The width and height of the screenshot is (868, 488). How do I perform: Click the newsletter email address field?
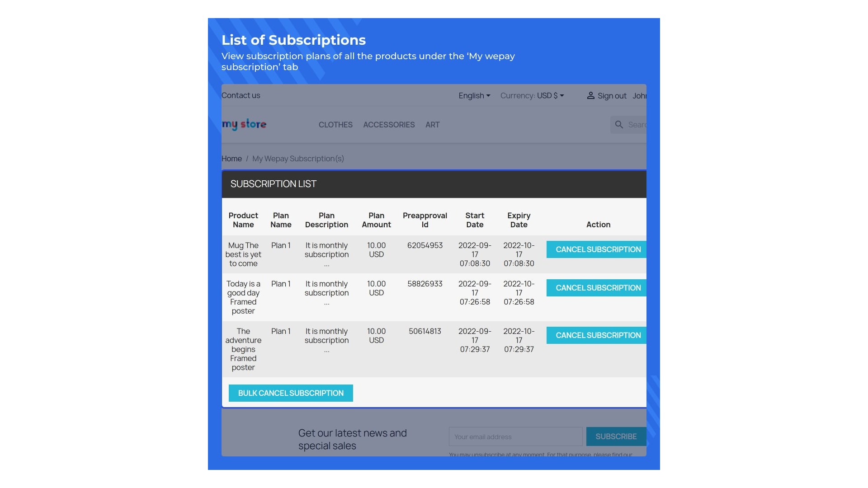[515, 436]
